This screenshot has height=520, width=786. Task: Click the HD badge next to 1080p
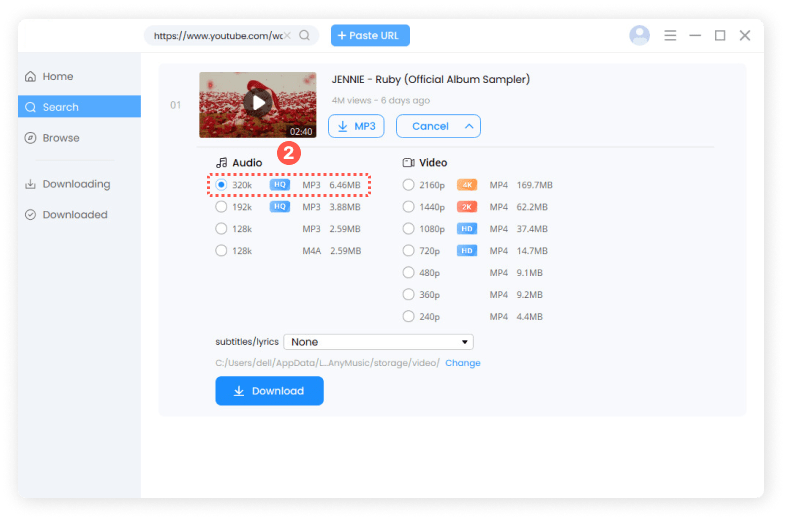tap(467, 229)
